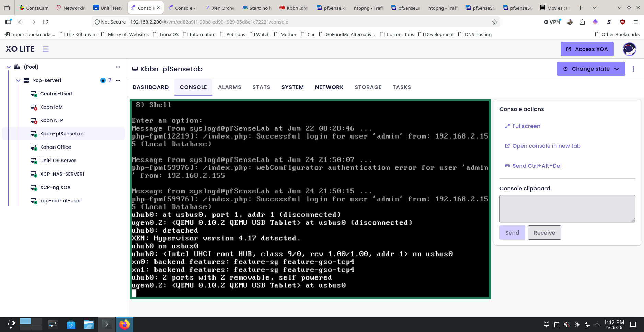The height and width of the screenshot is (332, 644).
Task: Click the notifications bell tray icon
Action: click(547, 324)
